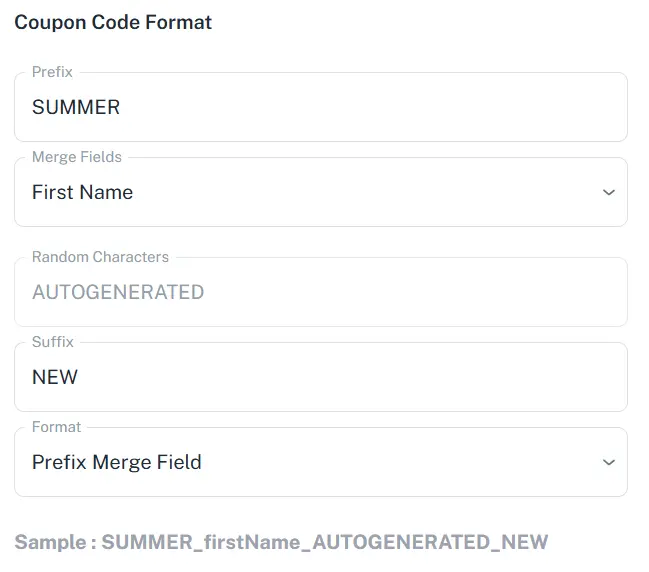Click the 'Random Characters' label
649x572 pixels.
[100, 257]
